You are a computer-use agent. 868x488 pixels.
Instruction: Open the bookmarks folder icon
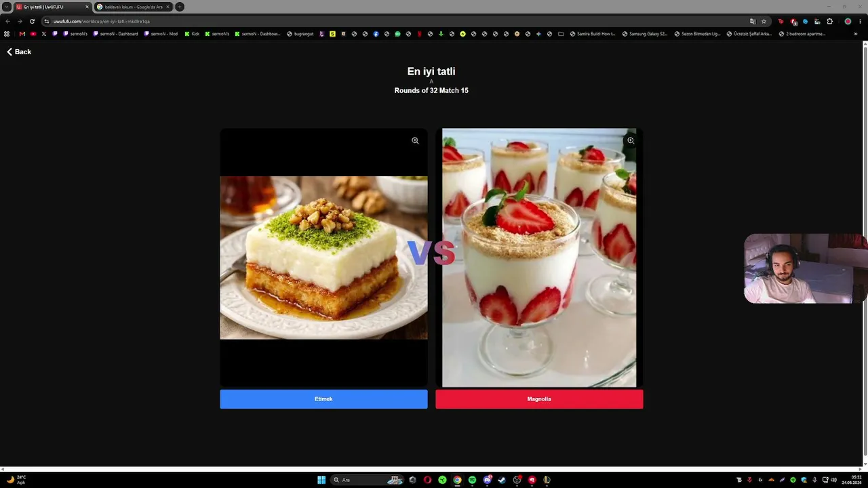[x=561, y=34]
